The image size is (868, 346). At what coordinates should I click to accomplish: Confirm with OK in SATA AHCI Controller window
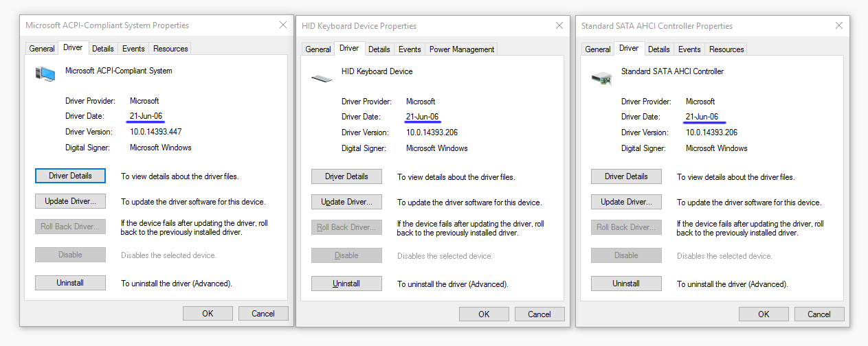764,314
